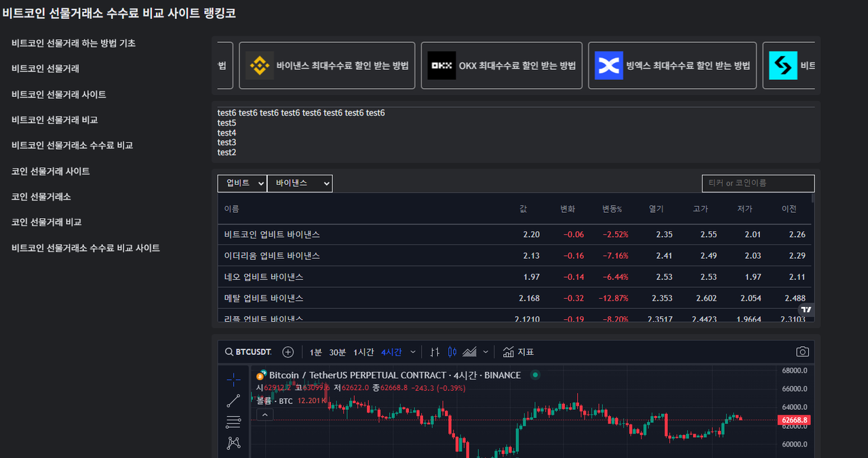
Task: Select the trend line drawing tool
Action: pyautogui.click(x=233, y=400)
